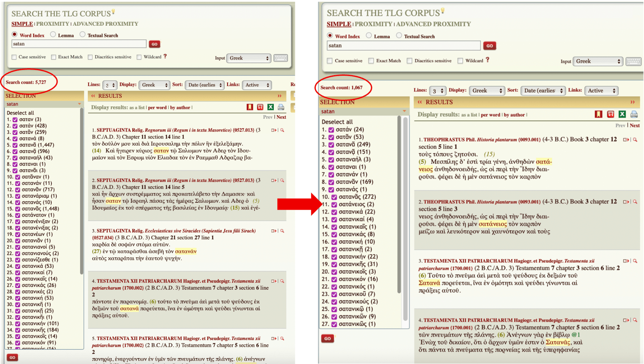Click the bookmark icon in the right results panel
This screenshot has height=364, width=644.
[598, 114]
